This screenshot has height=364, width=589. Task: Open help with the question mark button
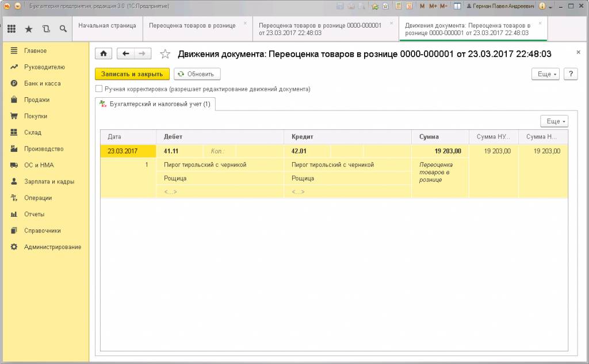click(x=571, y=74)
